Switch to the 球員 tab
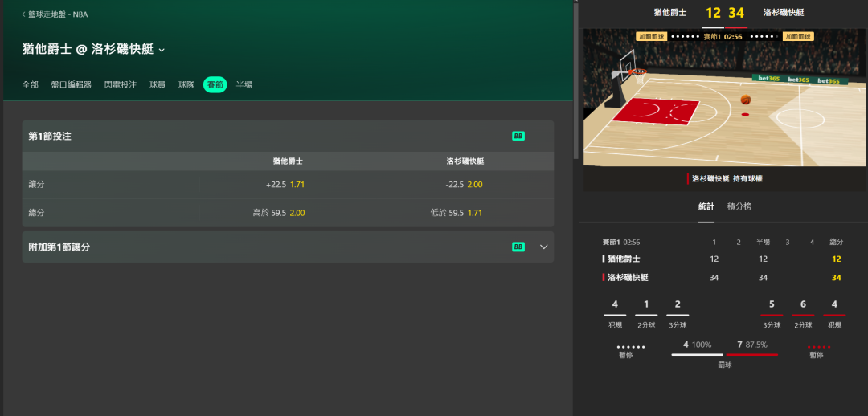 coord(158,84)
